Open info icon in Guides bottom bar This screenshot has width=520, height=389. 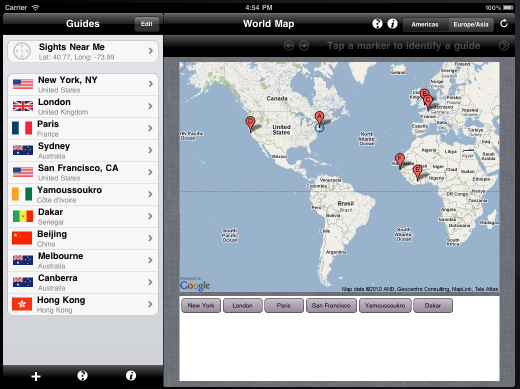tap(131, 376)
